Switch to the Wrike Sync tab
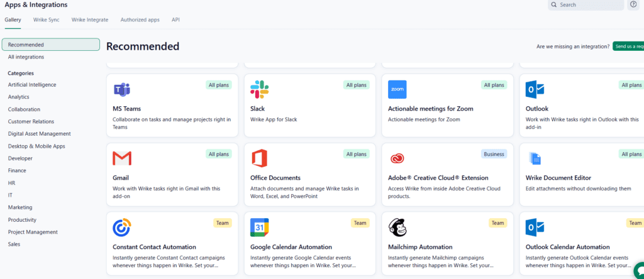644x279 pixels. coord(47,19)
